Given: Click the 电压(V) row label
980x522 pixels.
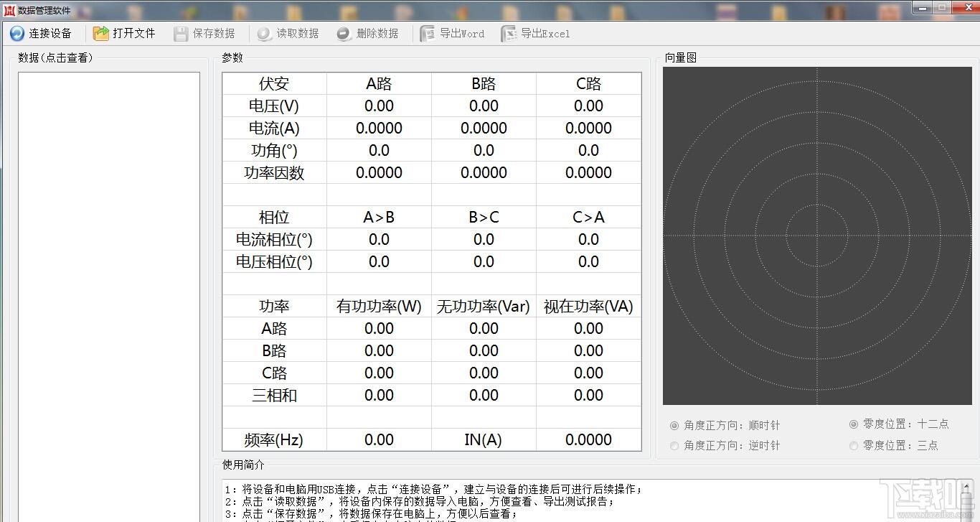Looking at the screenshot, I should tap(275, 106).
